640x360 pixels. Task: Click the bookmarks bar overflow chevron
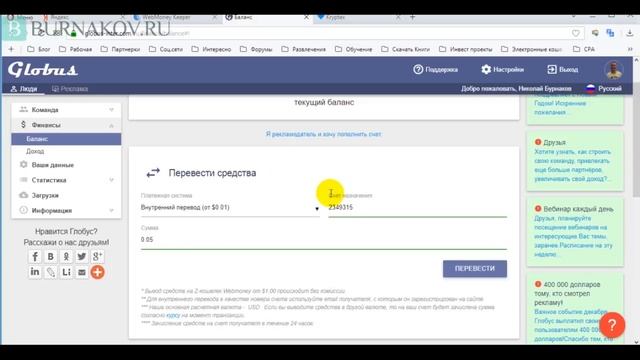point(630,49)
